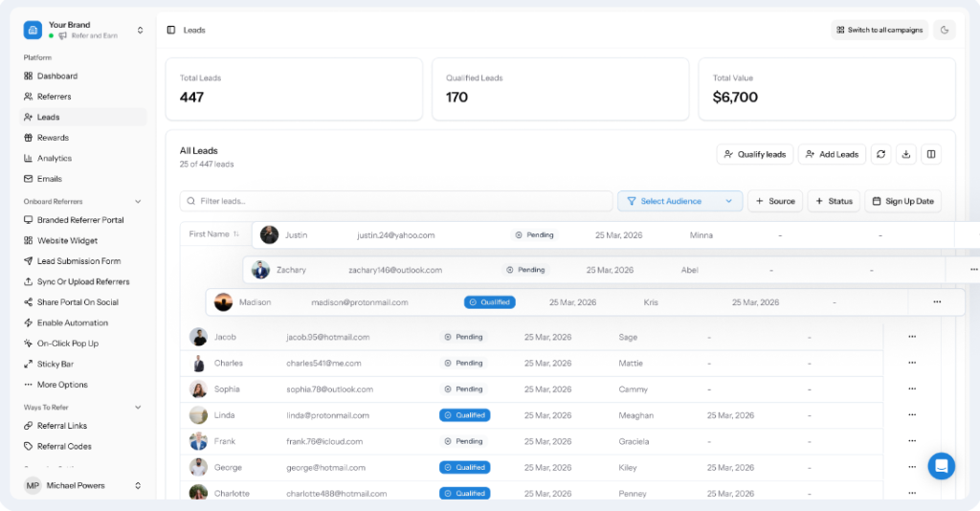Image resolution: width=980 pixels, height=511 pixels.
Task: Click the Pending badge in Justin's row
Action: pyautogui.click(x=534, y=235)
